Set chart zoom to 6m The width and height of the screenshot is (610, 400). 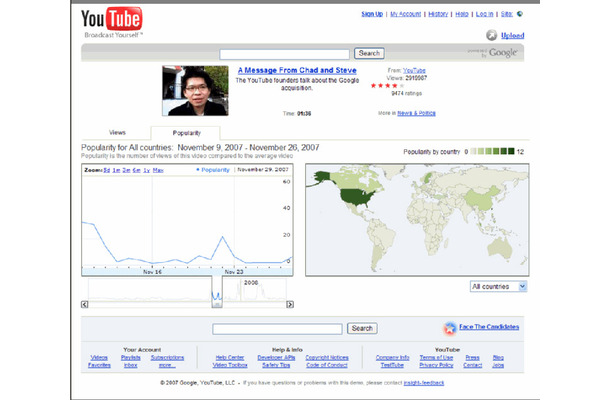click(x=136, y=170)
